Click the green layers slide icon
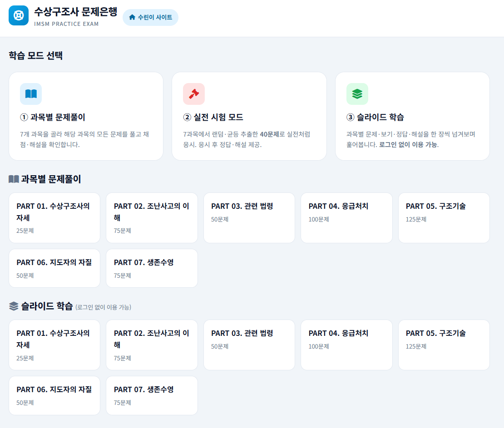This screenshot has height=428, width=504. click(x=357, y=94)
